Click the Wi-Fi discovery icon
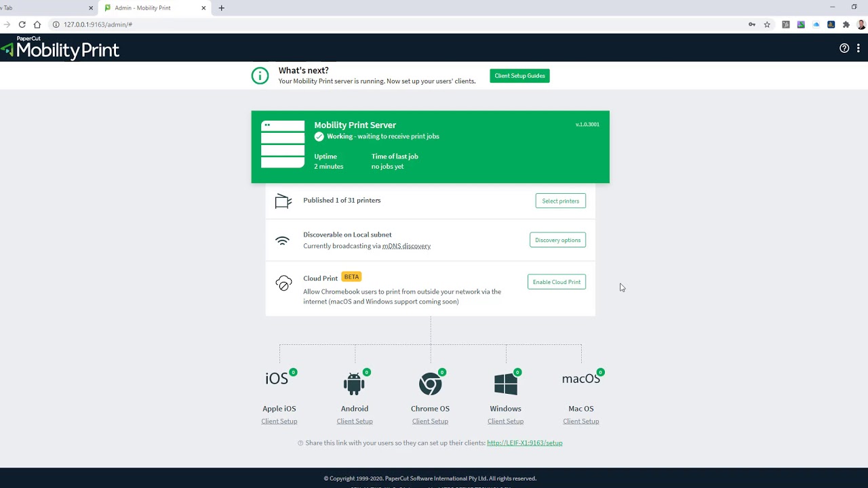The width and height of the screenshot is (868, 488). pyautogui.click(x=282, y=241)
